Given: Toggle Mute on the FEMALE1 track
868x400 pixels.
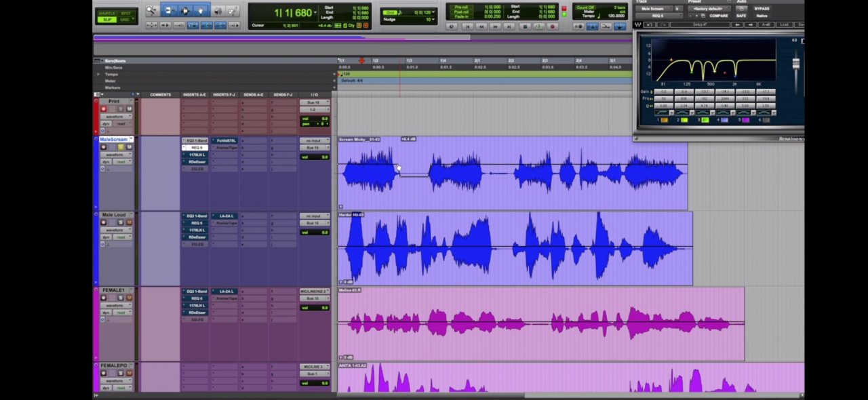Looking at the screenshot, I should point(129,298).
